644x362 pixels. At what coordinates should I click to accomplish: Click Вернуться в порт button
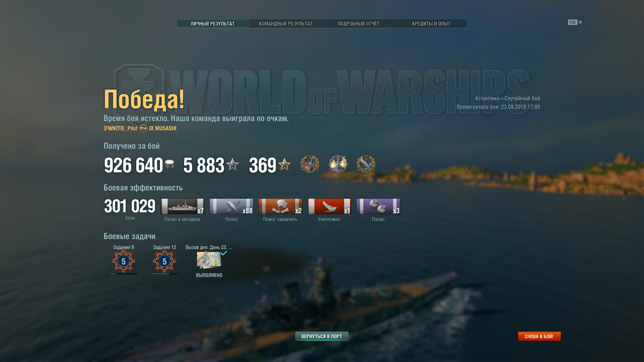point(322,336)
